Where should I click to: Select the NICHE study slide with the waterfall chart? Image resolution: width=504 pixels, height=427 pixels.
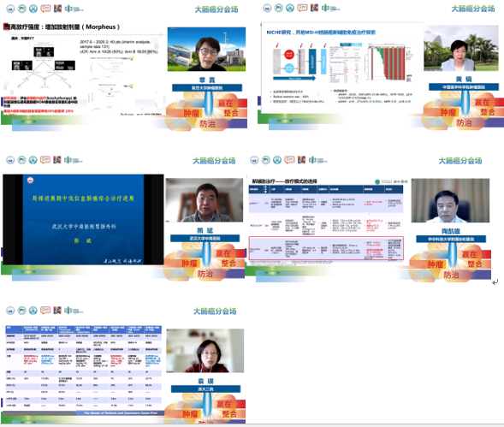pyautogui.click(x=341, y=68)
